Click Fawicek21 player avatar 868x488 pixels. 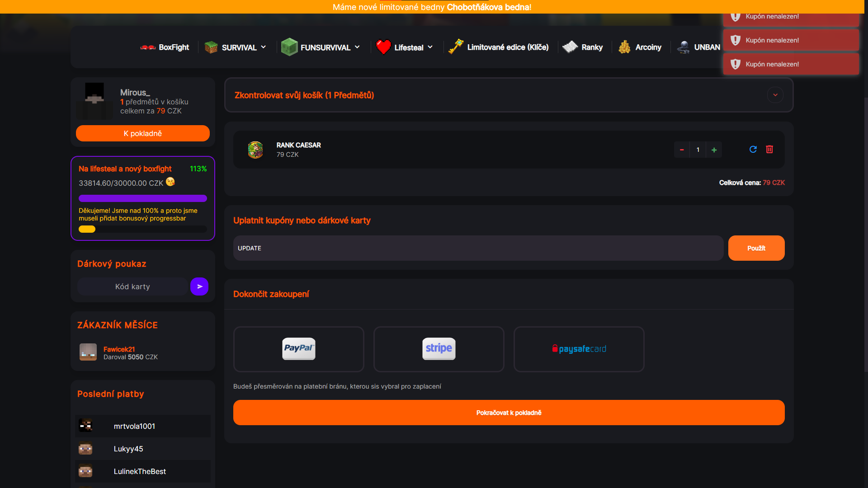[x=88, y=352]
